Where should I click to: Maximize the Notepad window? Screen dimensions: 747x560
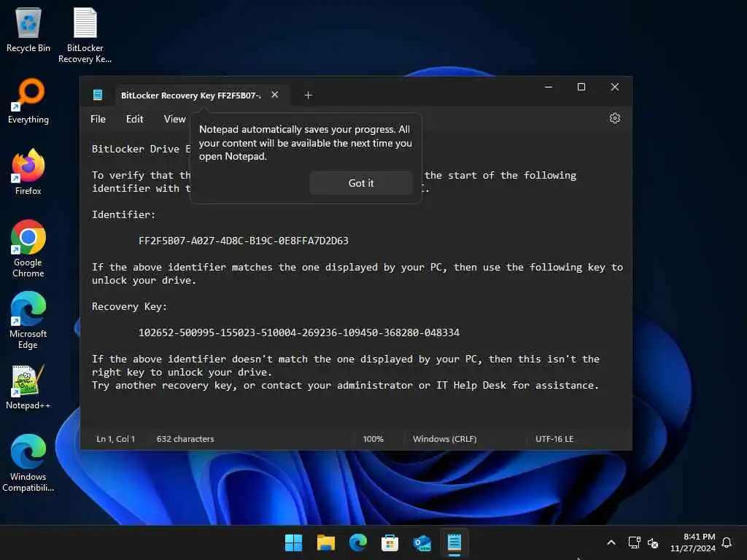click(581, 87)
